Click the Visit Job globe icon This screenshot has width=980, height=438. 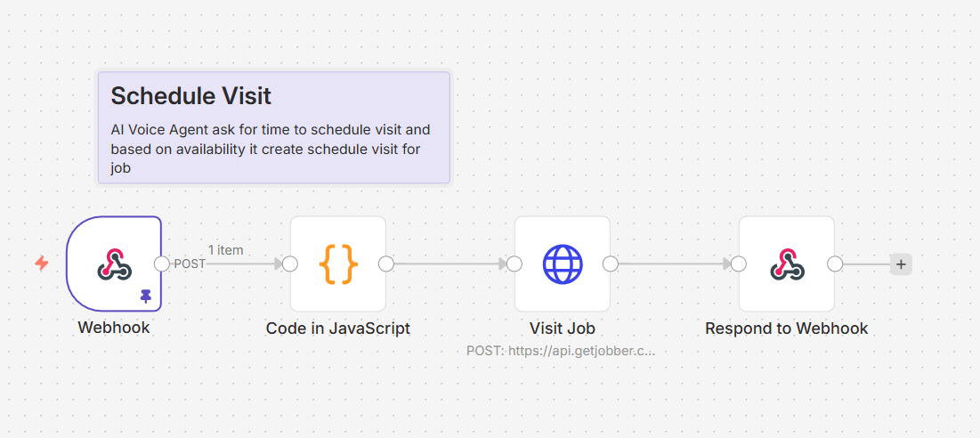[563, 264]
